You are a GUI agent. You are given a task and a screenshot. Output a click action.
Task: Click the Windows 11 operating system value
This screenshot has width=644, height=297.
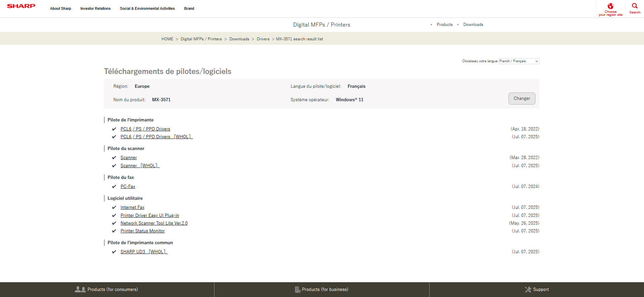pos(350,100)
